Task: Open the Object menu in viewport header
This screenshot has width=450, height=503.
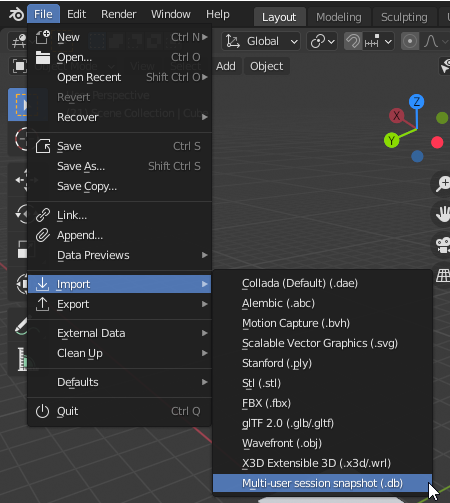Action: pyautogui.click(x=267, y=66)
